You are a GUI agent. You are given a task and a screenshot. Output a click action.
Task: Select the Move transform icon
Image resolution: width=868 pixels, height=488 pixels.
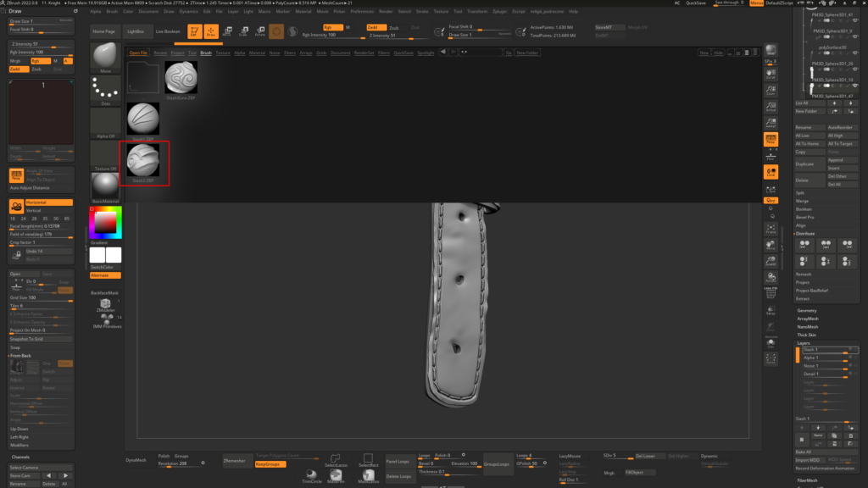(227, 31)
